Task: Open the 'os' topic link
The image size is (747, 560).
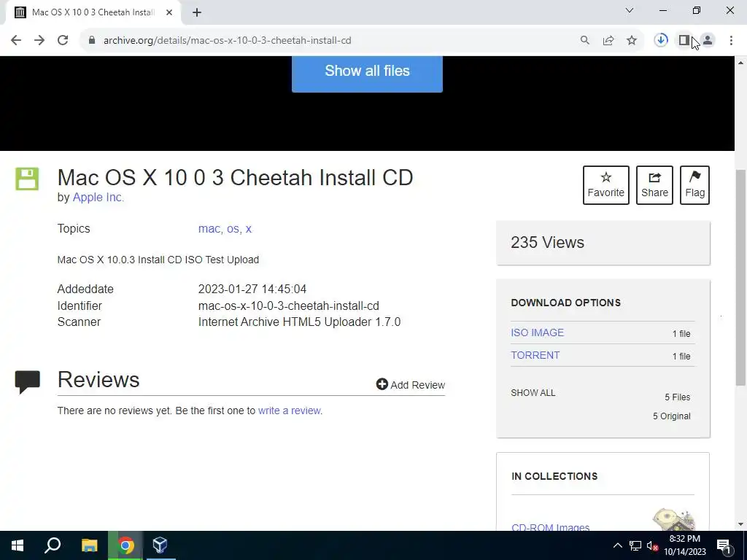Action: pyautogui.click(x=233, y=229)
